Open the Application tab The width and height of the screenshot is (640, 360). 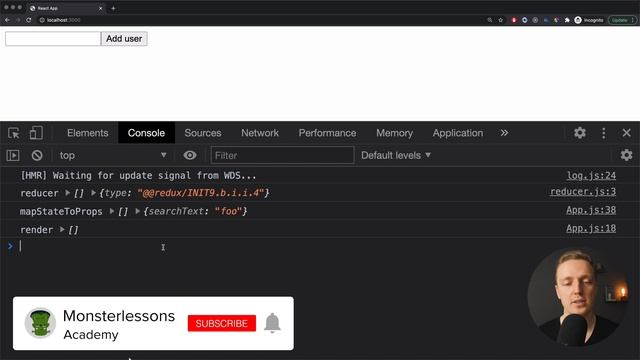(x=458, y=133)
